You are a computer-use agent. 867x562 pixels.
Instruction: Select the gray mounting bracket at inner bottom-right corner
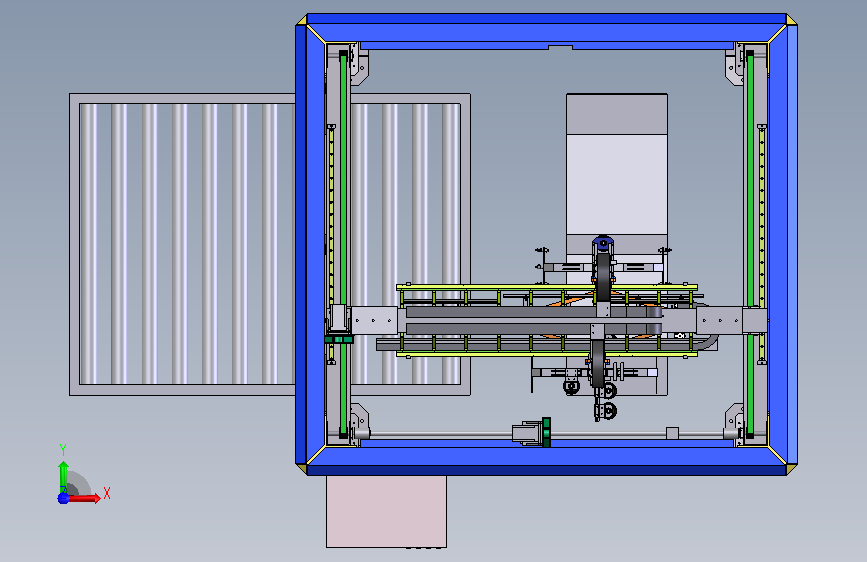pos(735,420)
